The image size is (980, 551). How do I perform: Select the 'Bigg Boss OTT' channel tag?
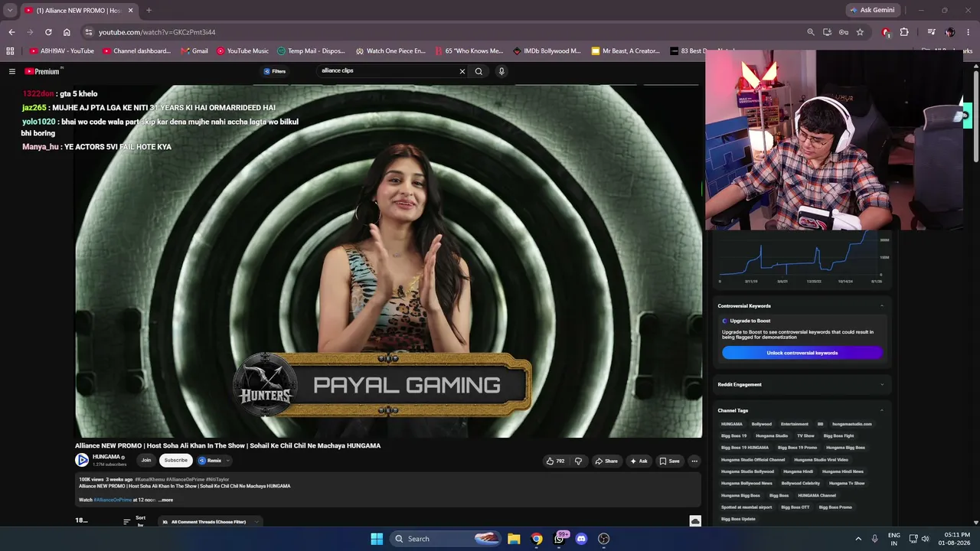click(795, 507)
